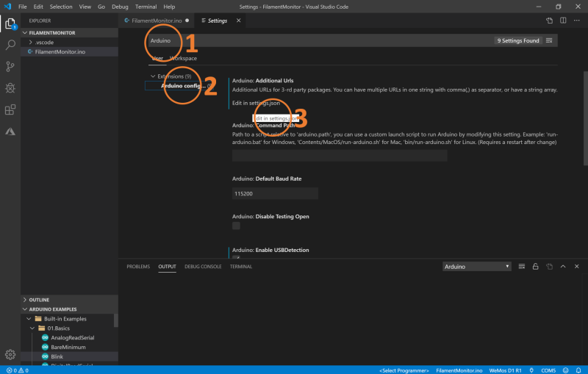This screenshot has width=588, height=374.
Task: Open the Debug menu
Action: 120,7
